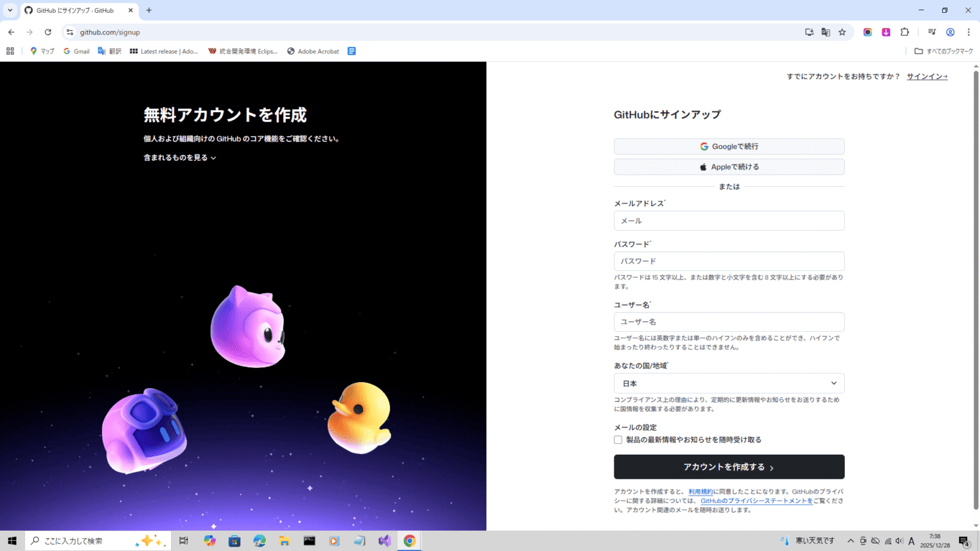Open site information via the address bar icon
Image resolution: width=980 pixels, height=551 pixels.
pyautogui.click(x=69, y=32)
